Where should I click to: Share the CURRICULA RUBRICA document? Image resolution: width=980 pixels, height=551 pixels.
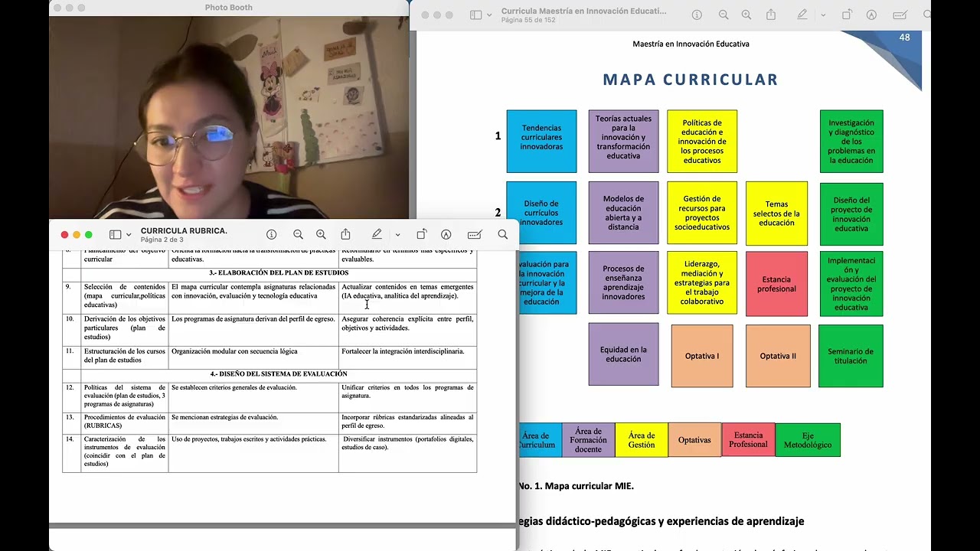pyautogui.click(x=345, y=234)
